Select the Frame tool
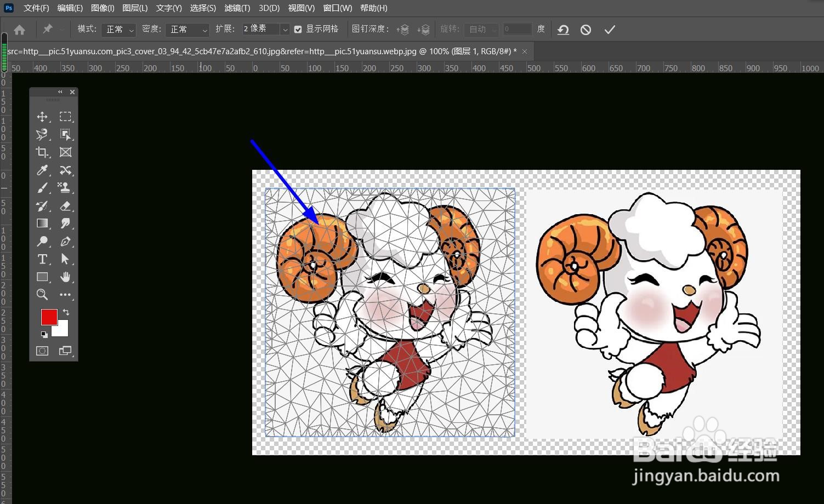 click(65, 152)
